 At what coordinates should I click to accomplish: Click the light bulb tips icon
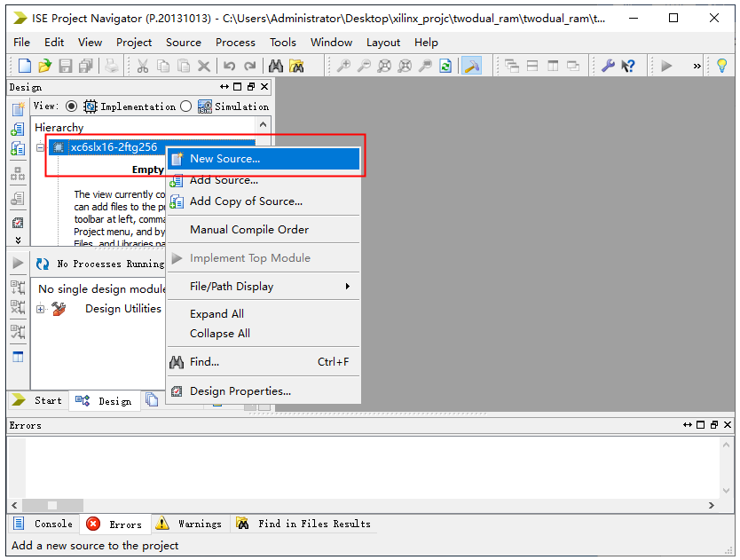tap(721, 66)
